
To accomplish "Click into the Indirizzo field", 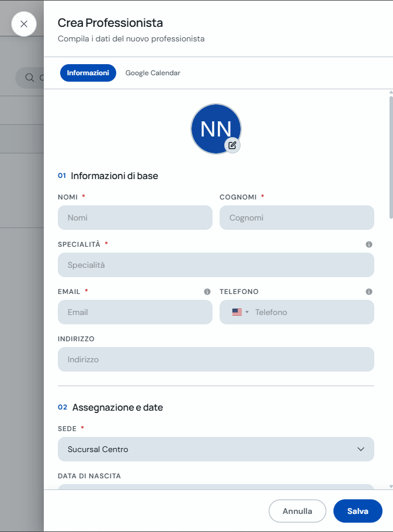I will [x=216, y=359].
